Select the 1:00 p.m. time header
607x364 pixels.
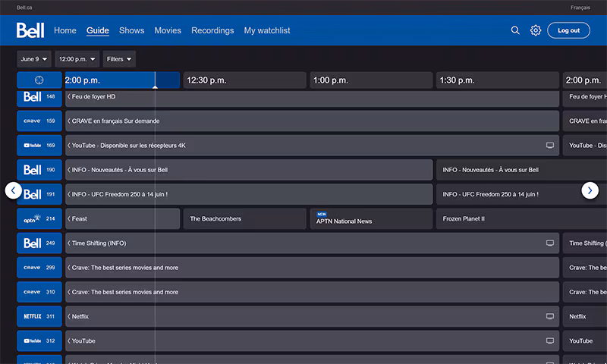[x=371, y=80]
